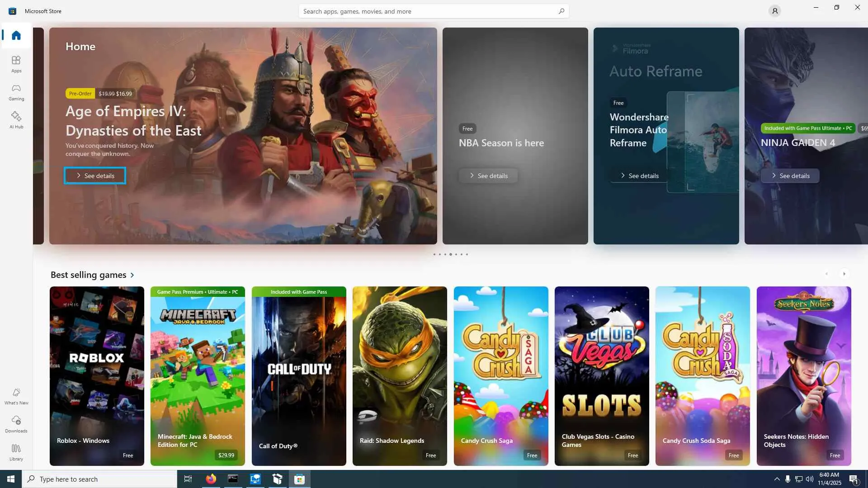
Task: Click the search magnifier icon
Action: point(561,11)
